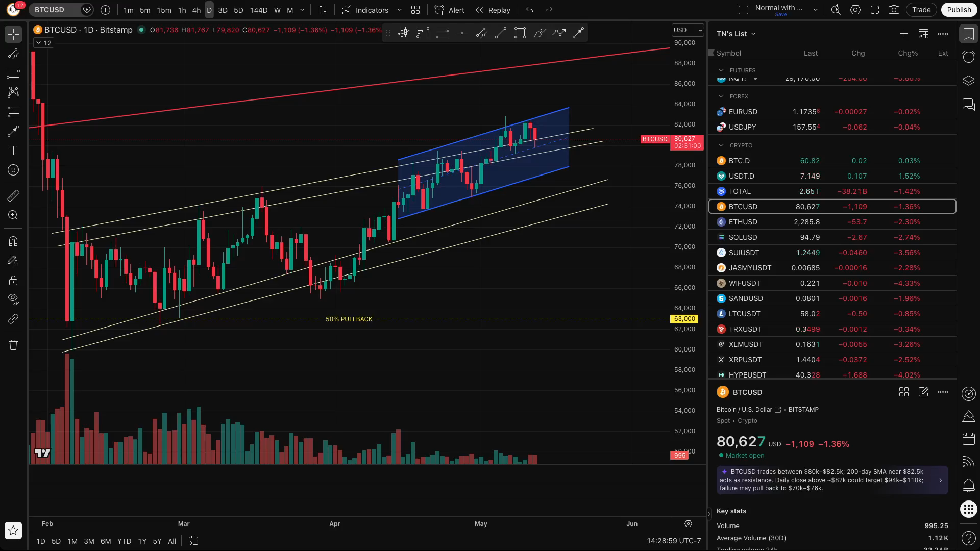Set the date range to 6M
The image size is (980, 551).
coord(106,541)
